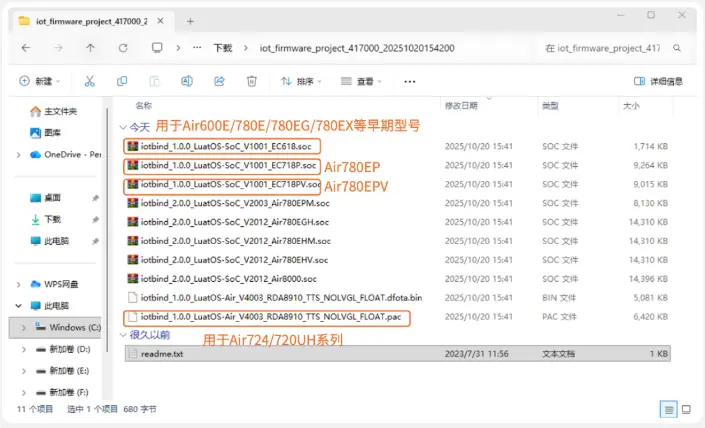Viewport: 705px width, 428px height.
Task: Sort by the 修改日期 column header
Action: [461, 106]
